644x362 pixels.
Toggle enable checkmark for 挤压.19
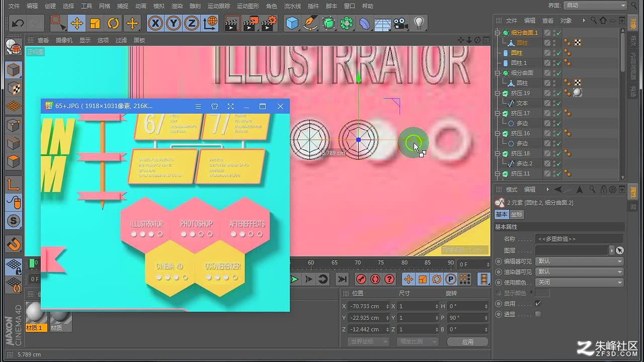pos(558,93)
